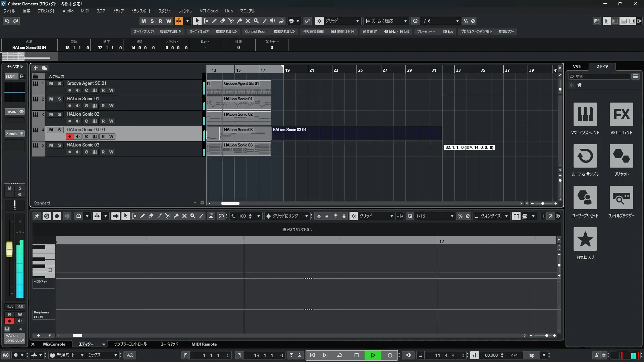The height and width of the screenshot is (362, 644).
Task: Open Loops & Samples media tile
Action: 585,156
